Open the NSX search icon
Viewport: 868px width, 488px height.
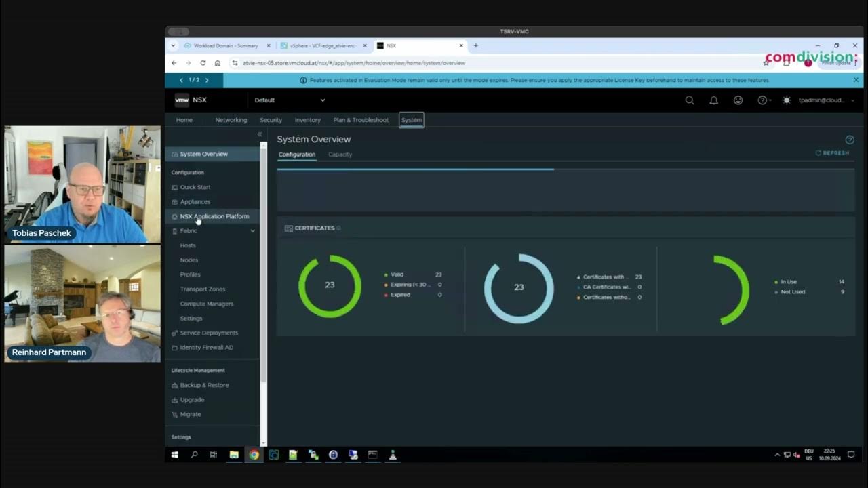click(x=690, y=100)
